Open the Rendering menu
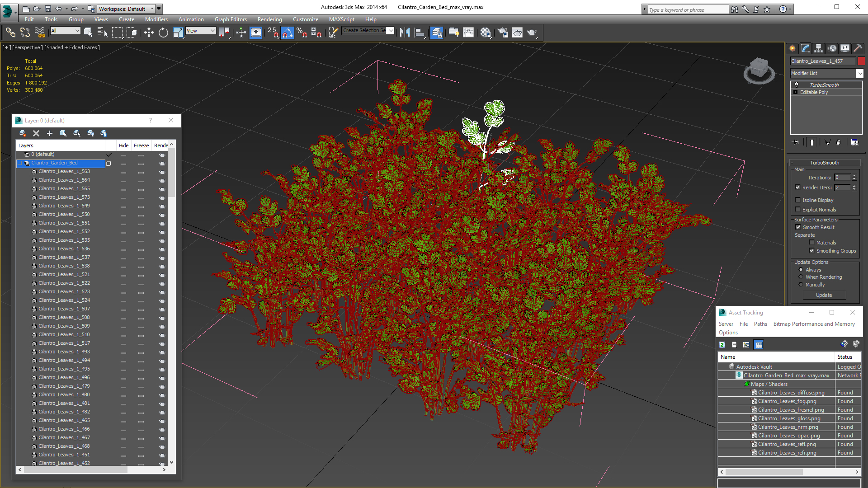The height and width of the screenshot is (488, 868). coord(269,19)
